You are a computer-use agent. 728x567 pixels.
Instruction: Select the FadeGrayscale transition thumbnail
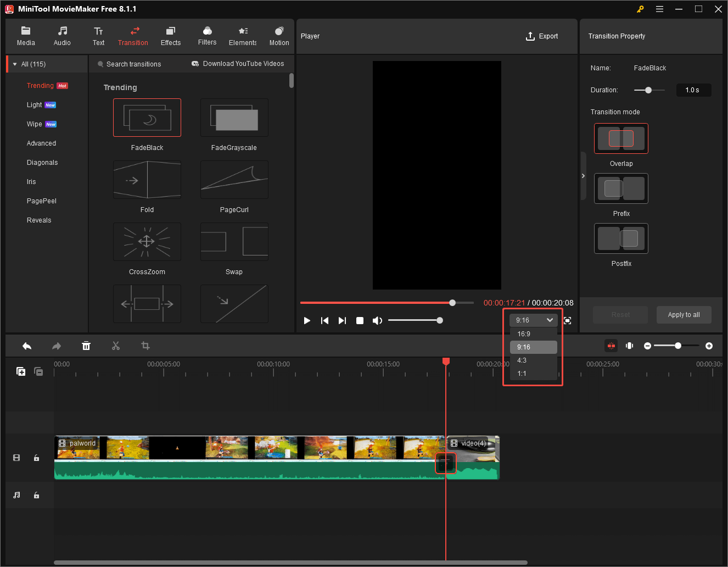click(x=234, y=118)
